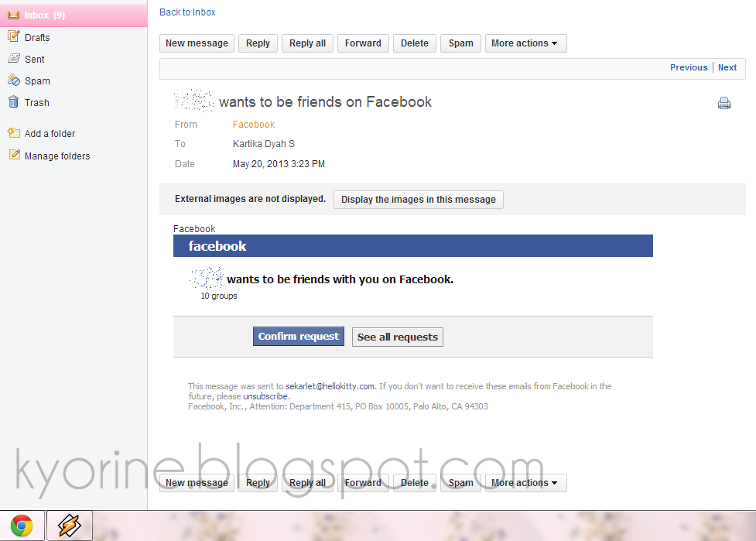Click the unsubscribe link
This screenshot has width=756, height=541.
pyautogui.click(x=265, y=396)
